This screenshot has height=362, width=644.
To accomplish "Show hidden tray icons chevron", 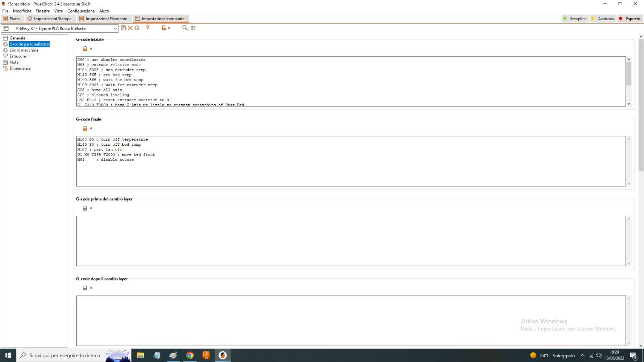I will point(583,355).
